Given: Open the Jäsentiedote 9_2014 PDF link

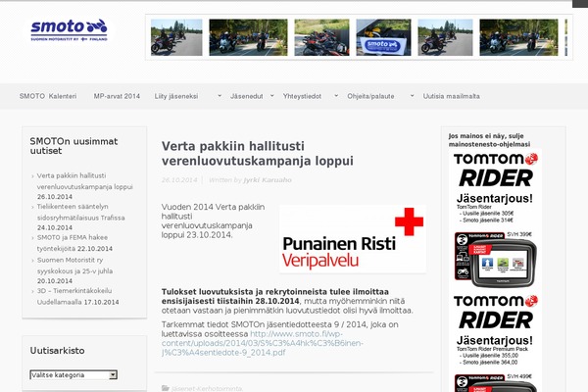Looking at the screenshot, I should [x=262, y=343].
